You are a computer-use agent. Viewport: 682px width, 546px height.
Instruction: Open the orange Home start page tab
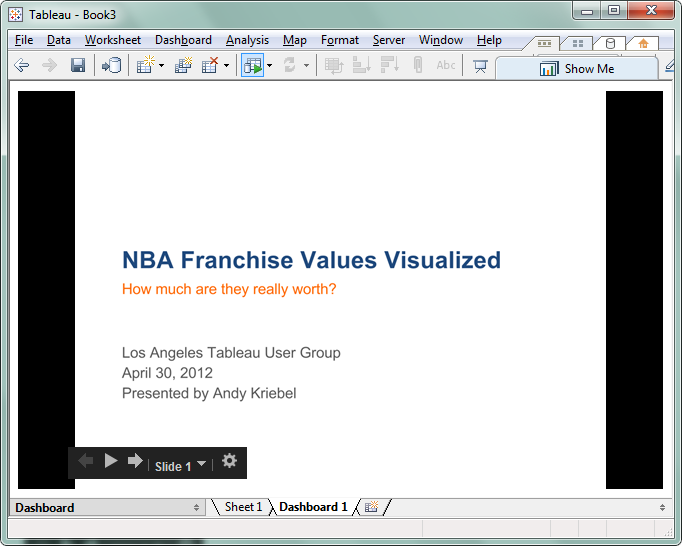pos(643,43)
